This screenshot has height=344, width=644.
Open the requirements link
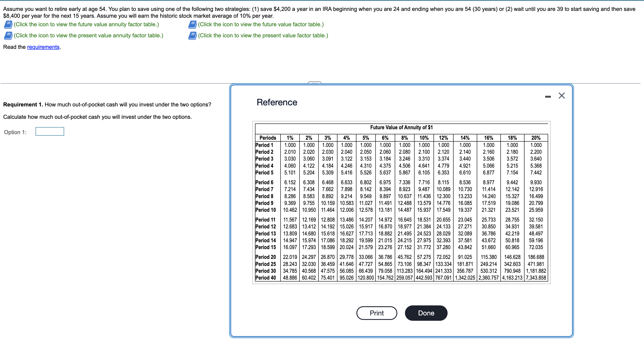(x=43, y=47)
